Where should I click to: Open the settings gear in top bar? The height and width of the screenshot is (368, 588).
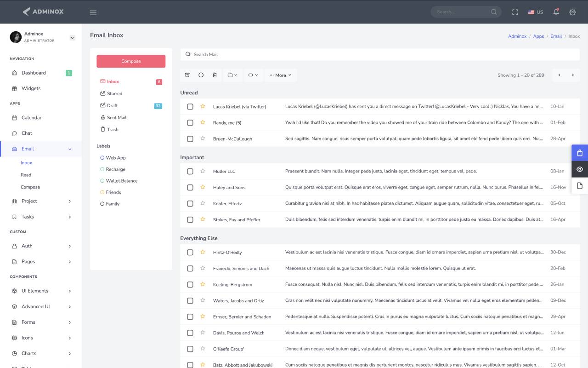click(x=572, y=12)
